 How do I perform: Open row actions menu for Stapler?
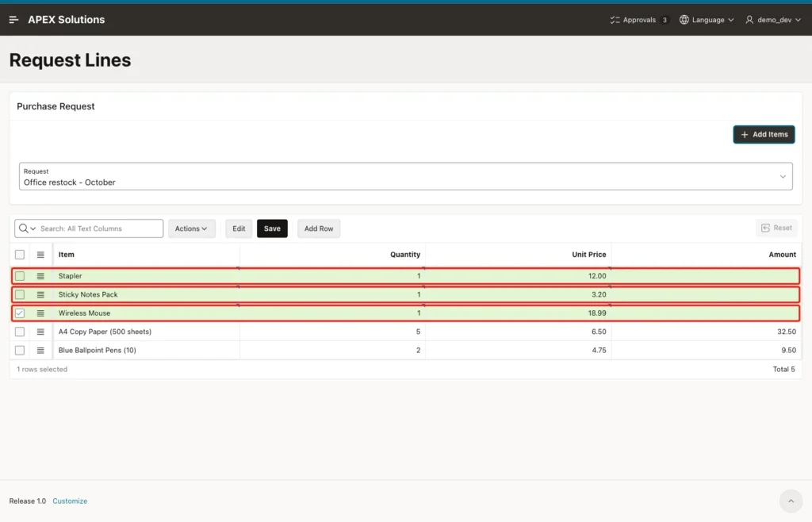point(40,276)
